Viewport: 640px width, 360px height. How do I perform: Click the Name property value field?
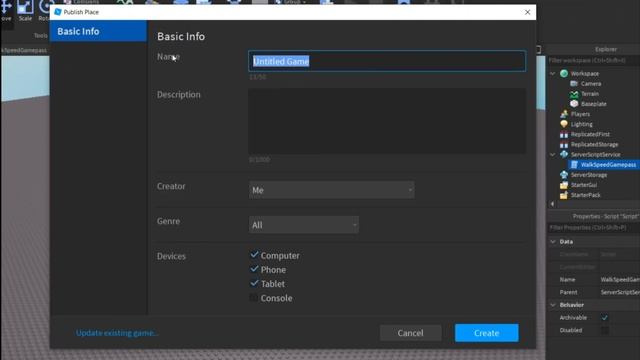[619, 280]
